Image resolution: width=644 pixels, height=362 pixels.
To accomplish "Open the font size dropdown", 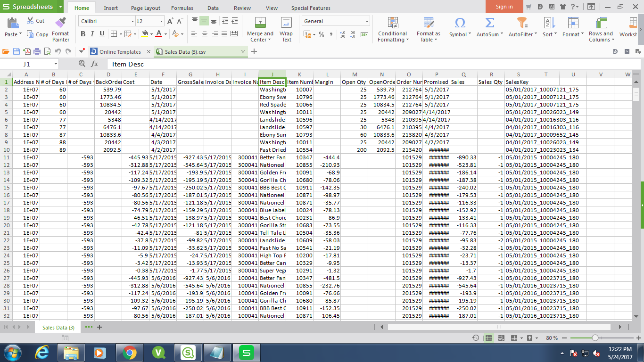I will [x=161, y=21].
